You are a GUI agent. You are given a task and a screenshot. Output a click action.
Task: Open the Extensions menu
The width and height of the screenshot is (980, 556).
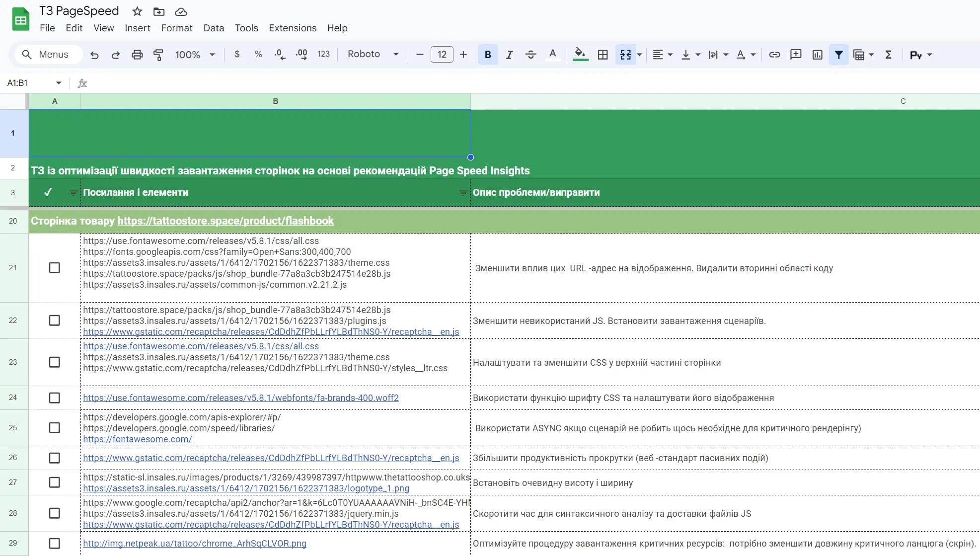[292, 28]
